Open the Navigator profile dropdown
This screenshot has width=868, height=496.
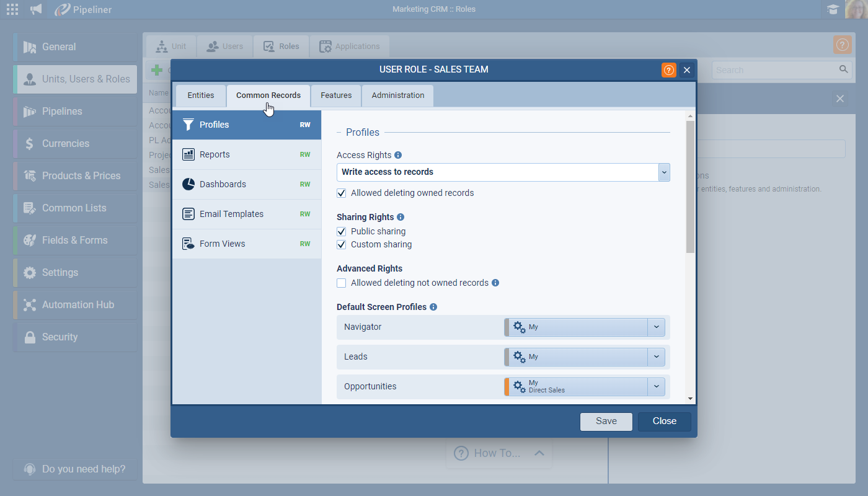[x=656, y=327]
